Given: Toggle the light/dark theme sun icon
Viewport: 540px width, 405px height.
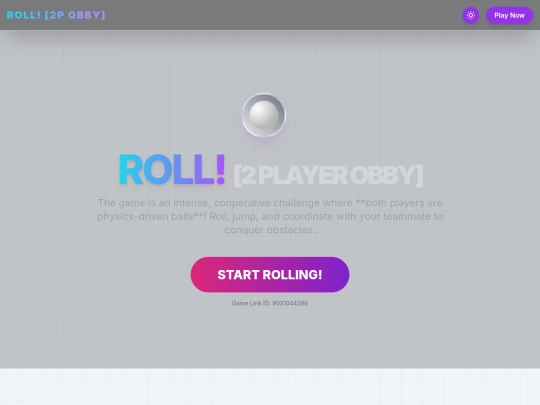Looking at the screenshot, I should pos(470,15).
